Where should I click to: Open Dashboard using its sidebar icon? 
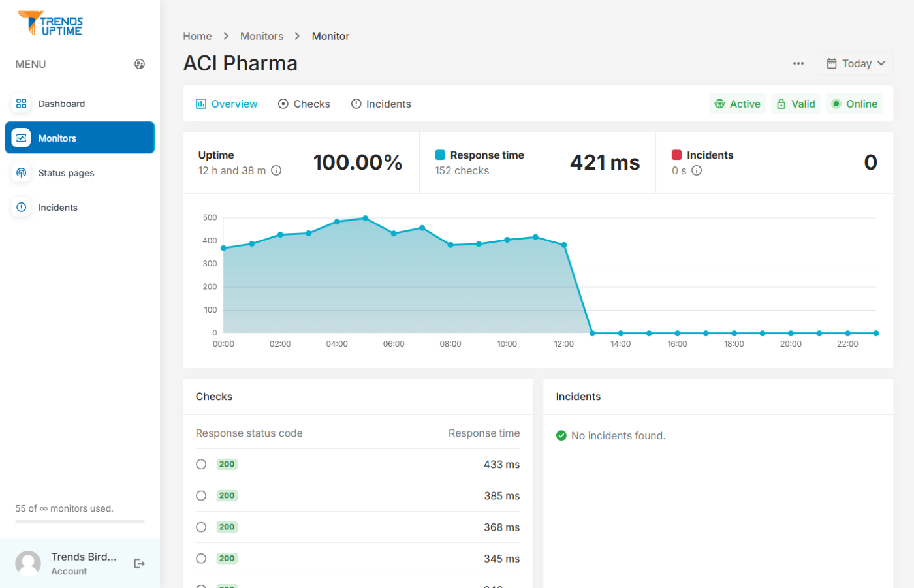tap(21, 103)
